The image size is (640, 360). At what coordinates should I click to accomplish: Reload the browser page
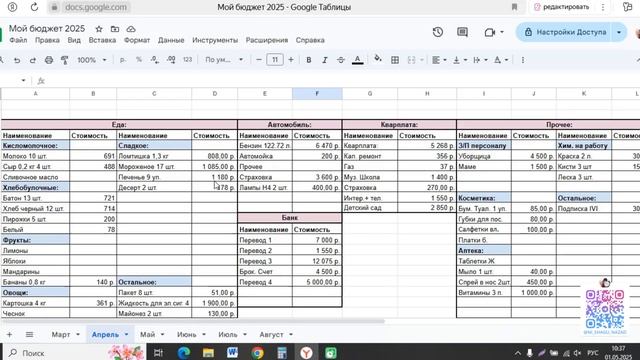pyautogui.click(x=34, y=7)
